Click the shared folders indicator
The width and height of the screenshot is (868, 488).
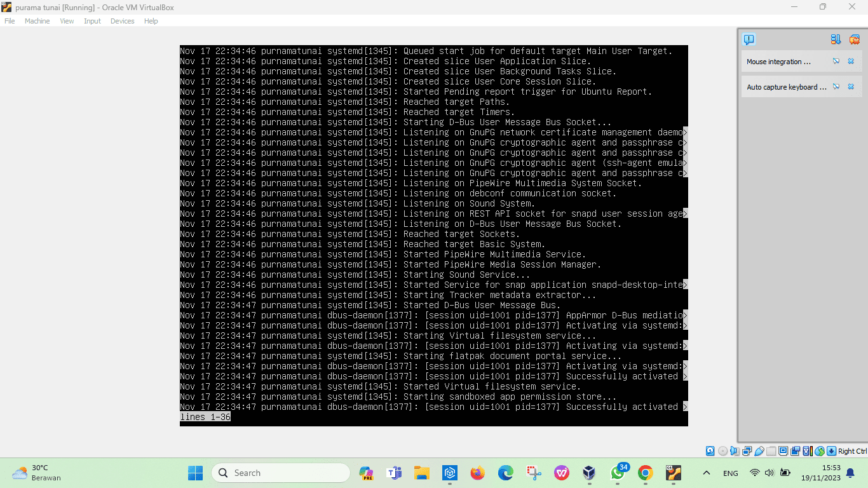point(771,451)
